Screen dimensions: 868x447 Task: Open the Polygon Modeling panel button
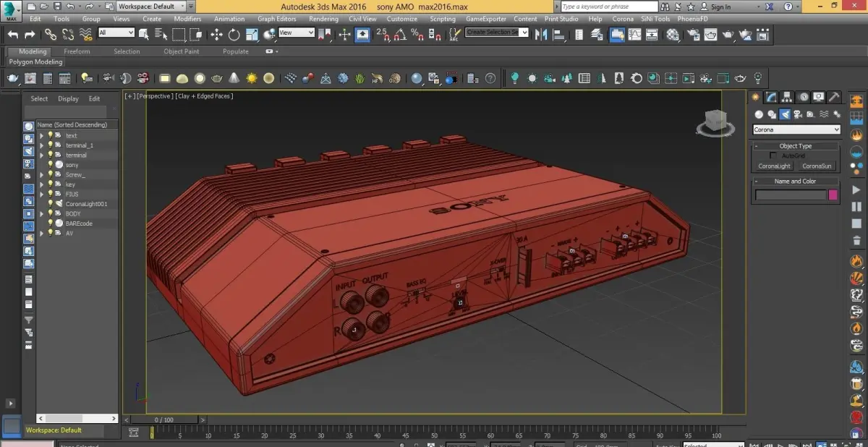pyautogui.click(x=35, y=62)
